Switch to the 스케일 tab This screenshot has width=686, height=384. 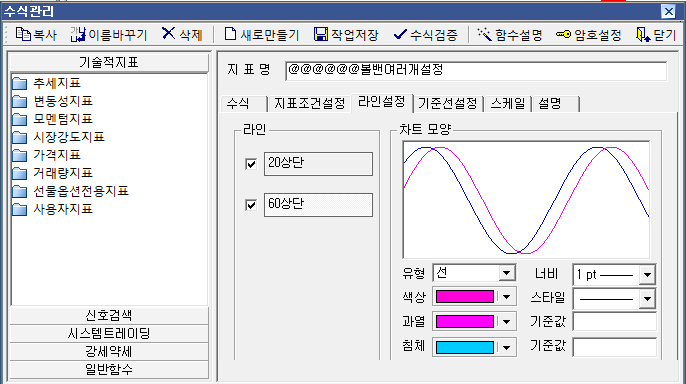(508, 104)
